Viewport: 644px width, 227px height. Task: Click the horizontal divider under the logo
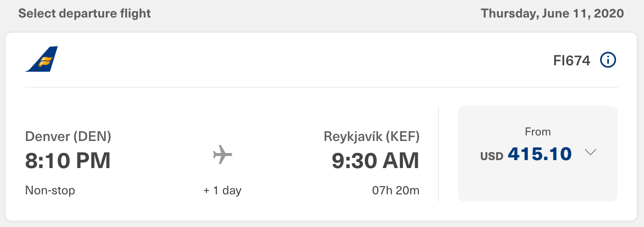click(x=321, y=87)
